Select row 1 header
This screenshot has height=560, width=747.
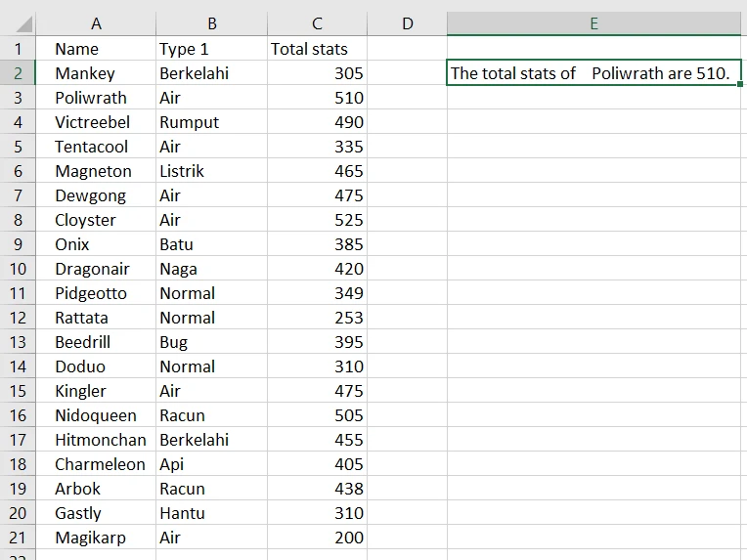[x=18, y=49]
